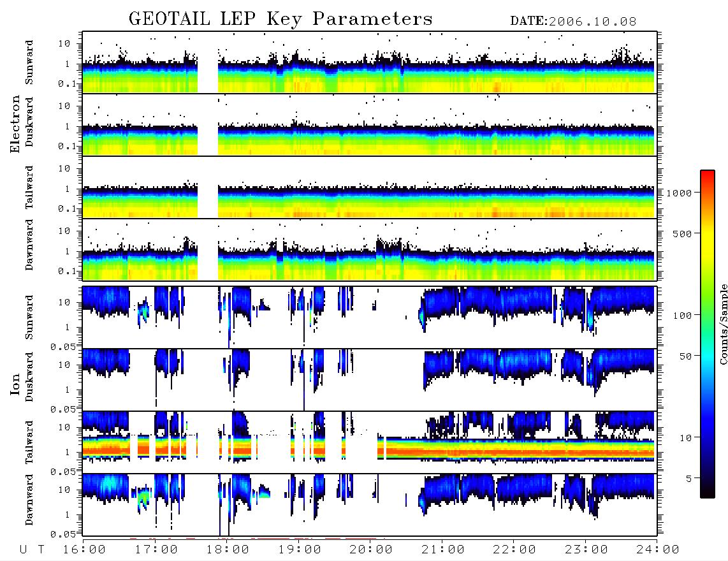Click the Ion Dawnward spectrogram panel

pyautogui.click(x=370, y=505)
